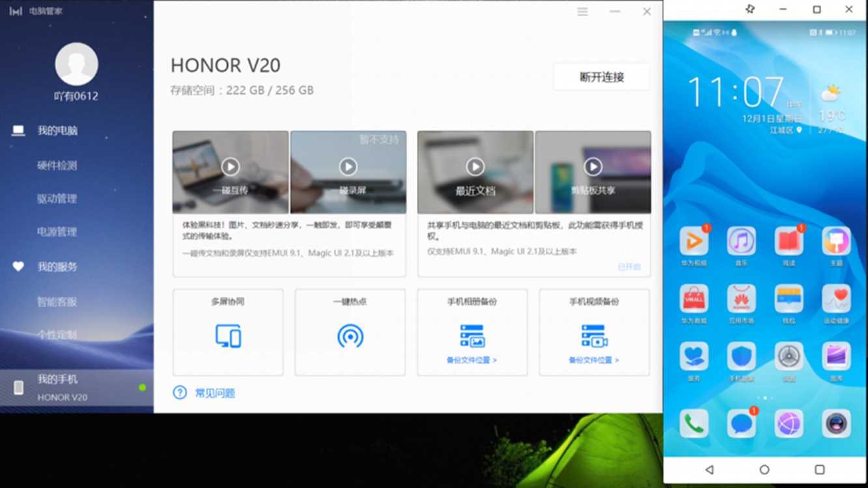Open the hamburger menu in 电脑管家 title bar
Image resolution: width=868 pixels, height=488 pixels.
coord(583,12)
